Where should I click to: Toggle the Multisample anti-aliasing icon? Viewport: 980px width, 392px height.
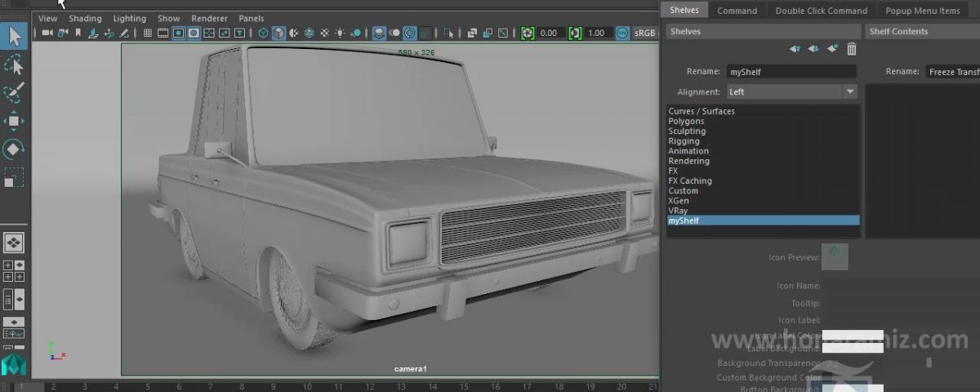click(410, 33)
